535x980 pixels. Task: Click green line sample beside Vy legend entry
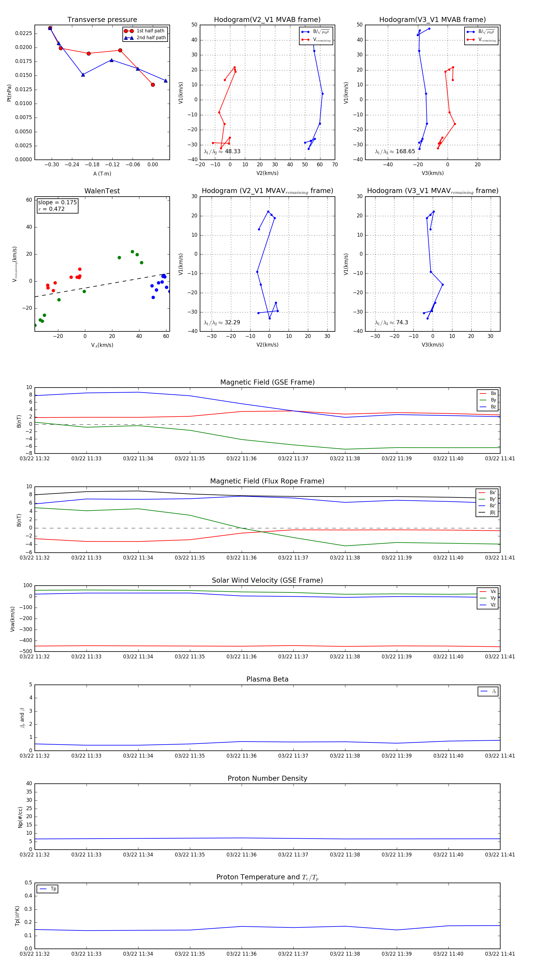point(483,598)
